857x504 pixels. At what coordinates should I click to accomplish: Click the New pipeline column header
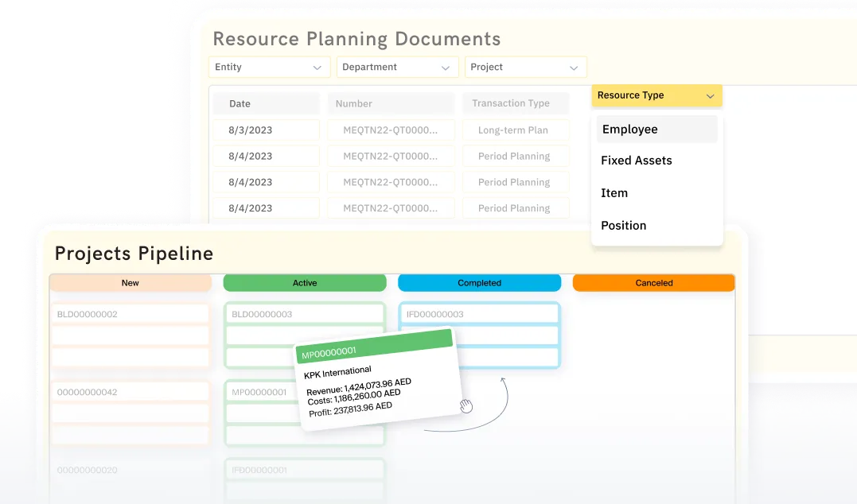point(130,282)
